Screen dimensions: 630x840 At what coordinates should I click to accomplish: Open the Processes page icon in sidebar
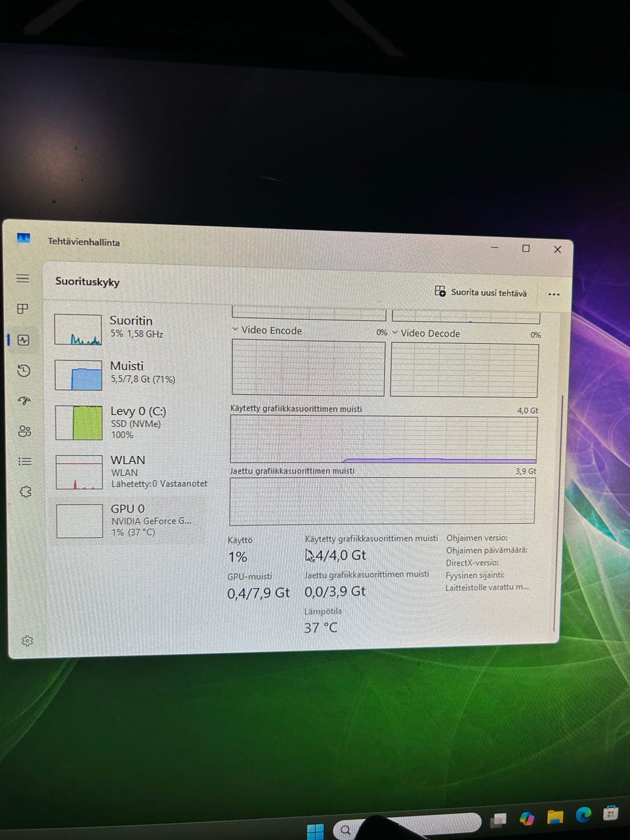(x=23, y=309)
